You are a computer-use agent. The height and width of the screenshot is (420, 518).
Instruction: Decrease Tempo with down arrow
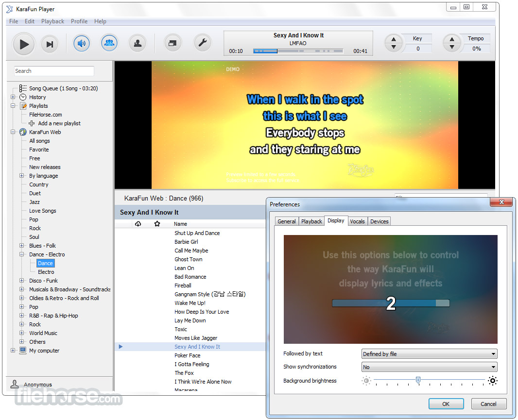[452, 47]
